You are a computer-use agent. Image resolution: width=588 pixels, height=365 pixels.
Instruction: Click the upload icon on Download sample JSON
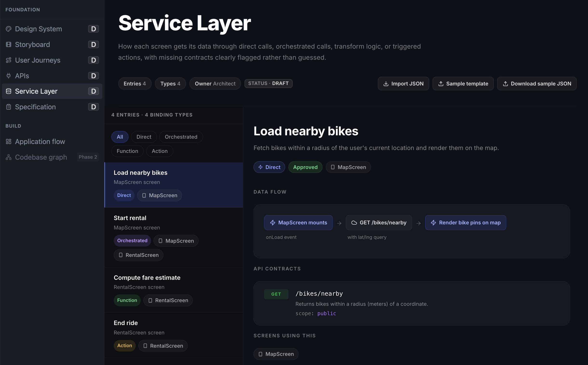pos(505,84)
